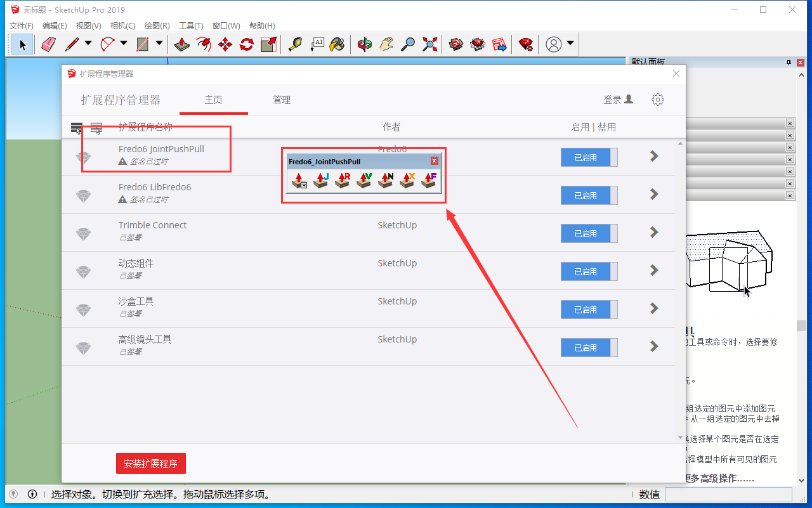Click 安装扩展程序 install button
The width and height of the screenshot is (812, 508).
tap(151, 464)
